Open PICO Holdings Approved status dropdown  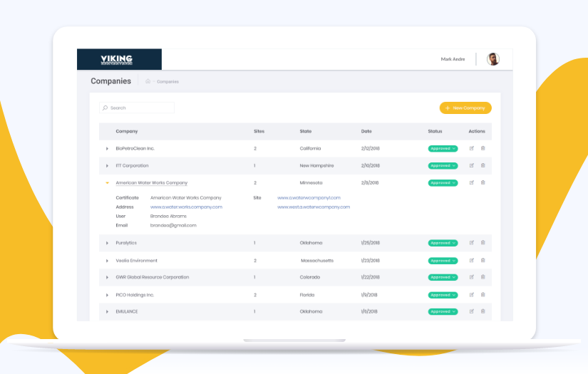pos(443,295)
